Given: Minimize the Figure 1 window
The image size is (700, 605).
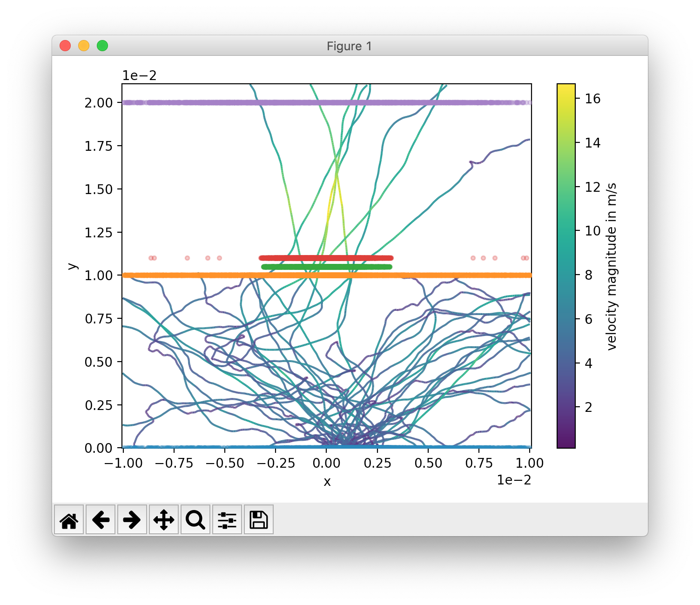Looking at the screenshot, I should [84, 46].
